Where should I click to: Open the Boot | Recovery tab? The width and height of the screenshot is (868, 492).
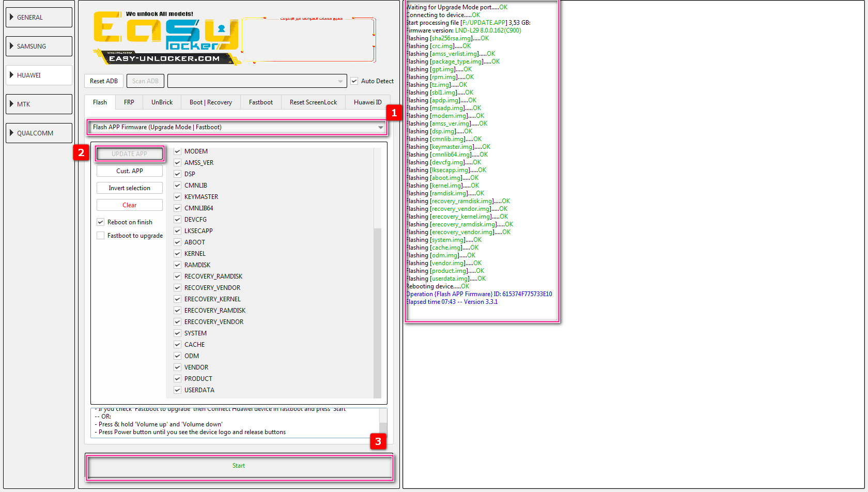click(x=211, y=102)
